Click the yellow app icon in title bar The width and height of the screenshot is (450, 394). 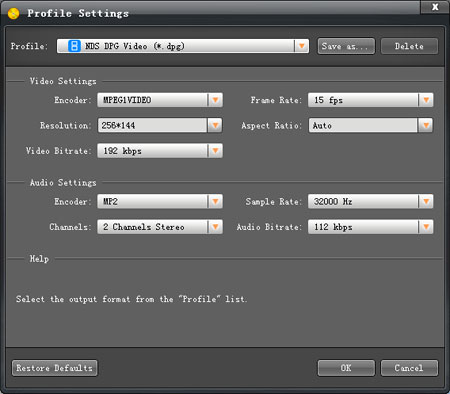pos(13,13)
